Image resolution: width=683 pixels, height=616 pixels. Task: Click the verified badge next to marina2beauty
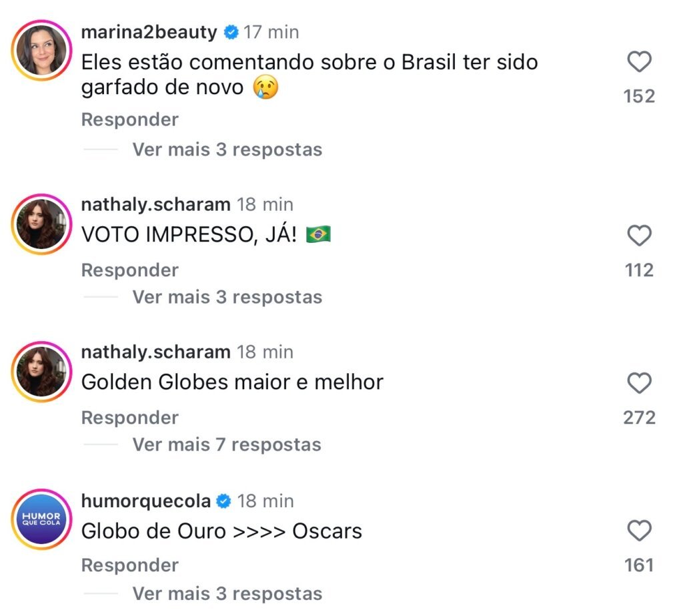click(x=231, y=32)
